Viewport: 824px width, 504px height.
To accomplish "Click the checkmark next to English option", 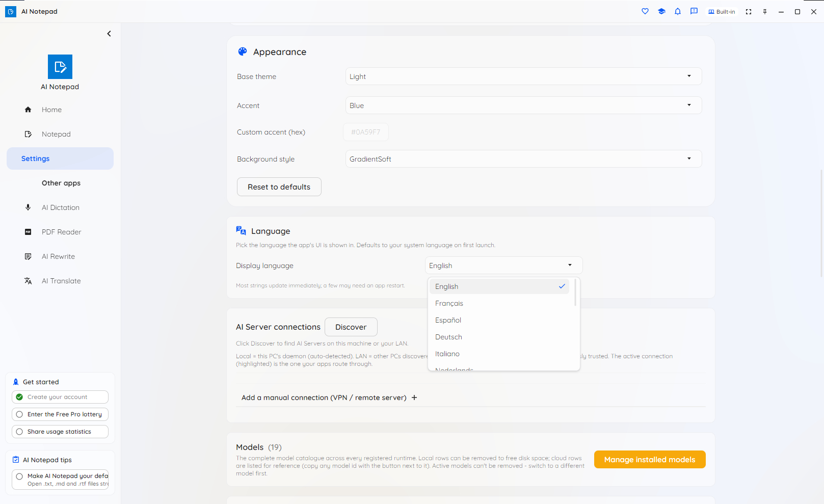I will click(562, 286).
